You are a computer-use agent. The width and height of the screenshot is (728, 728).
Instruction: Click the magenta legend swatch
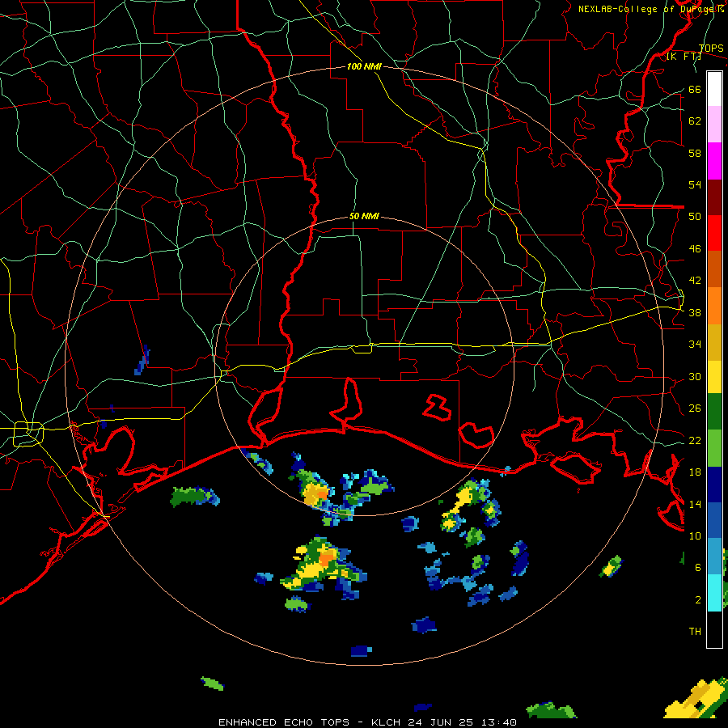tap(714, 161)
